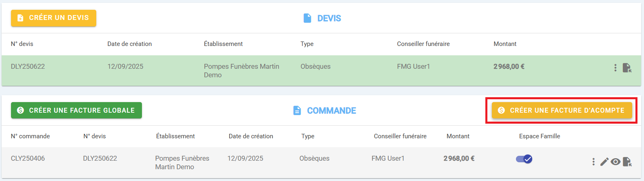Open the three-dot menu on the green devis row
This screenshot has height=181, width=644.
point(615,68)
